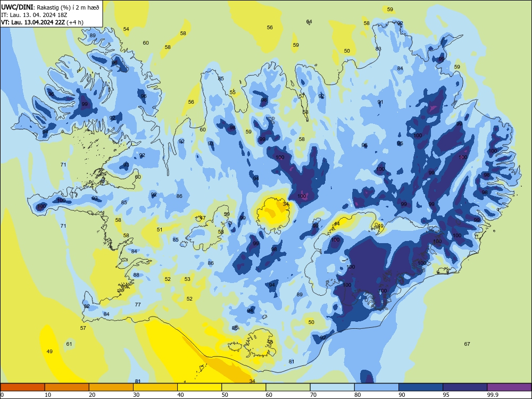The width and height of the screenshot is (532, 399).
Task: Click the navy 95–99.9 legend swatch
Action: tap(465, 387)
